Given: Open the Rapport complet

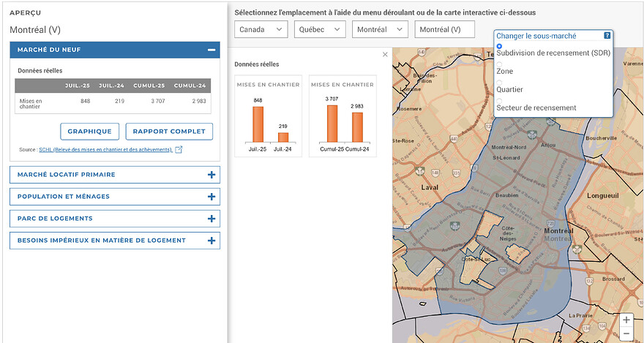Looking at the screenshot, I should click(170, 132).
